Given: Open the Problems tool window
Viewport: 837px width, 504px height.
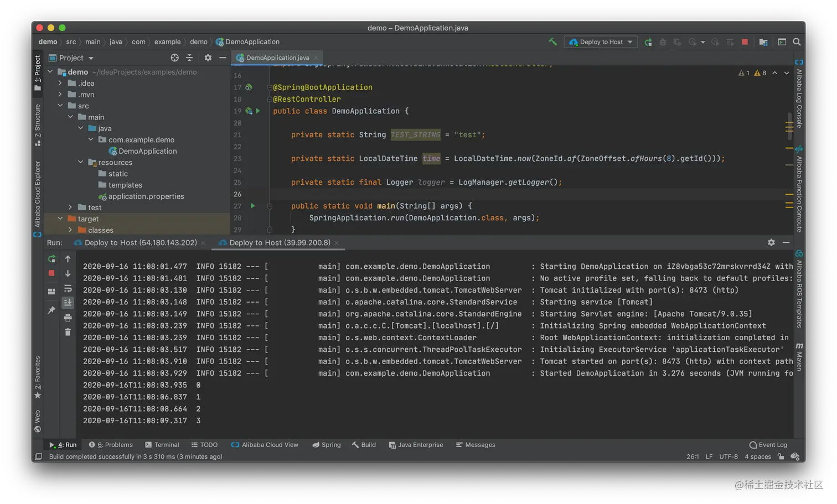Looking at the screenshot, I should (x=111, y=445).
